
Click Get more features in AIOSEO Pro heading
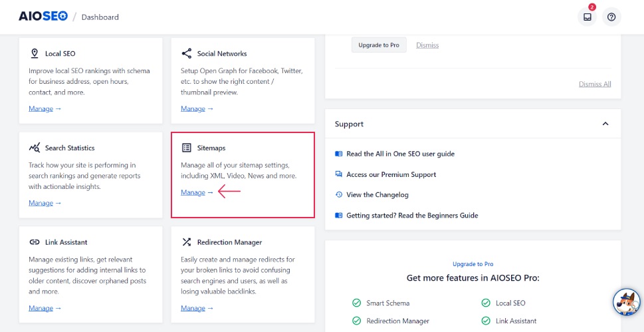tap(473, 278)
